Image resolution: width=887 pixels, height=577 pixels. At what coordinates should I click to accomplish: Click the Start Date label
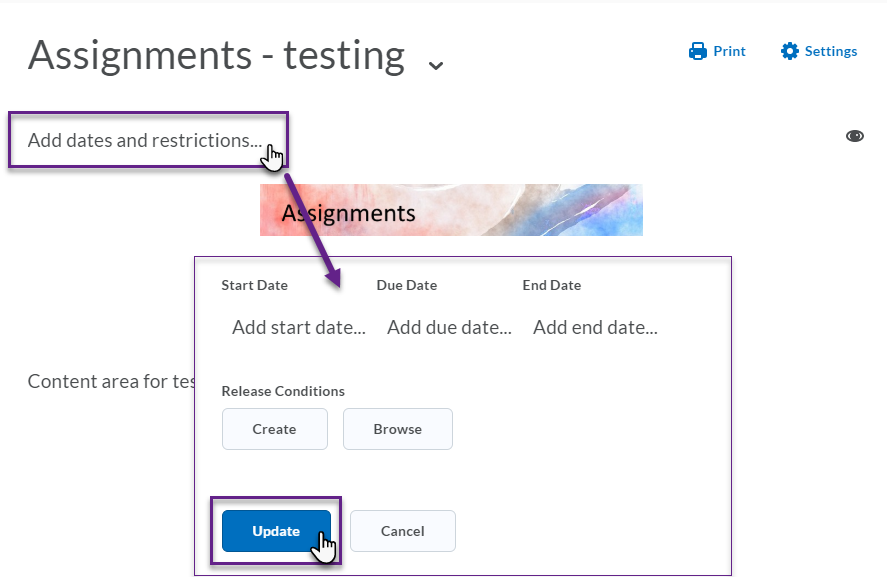click(255, 286)
